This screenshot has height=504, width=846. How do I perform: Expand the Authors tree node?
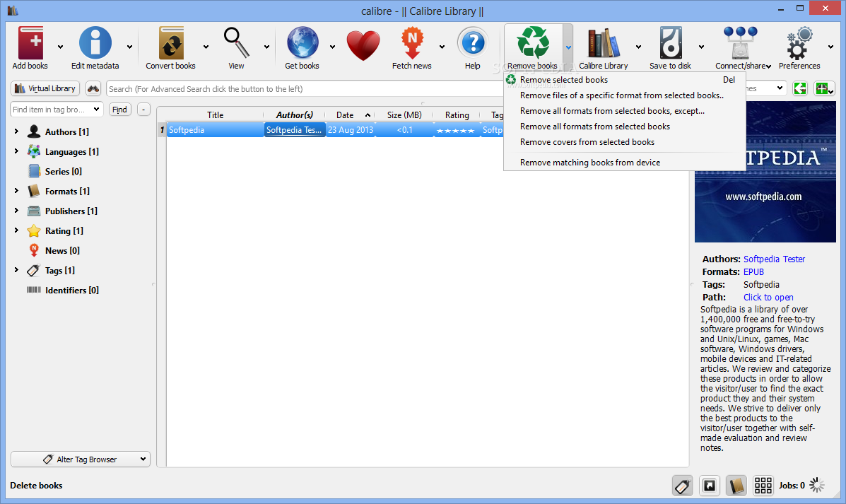[16, 131]
